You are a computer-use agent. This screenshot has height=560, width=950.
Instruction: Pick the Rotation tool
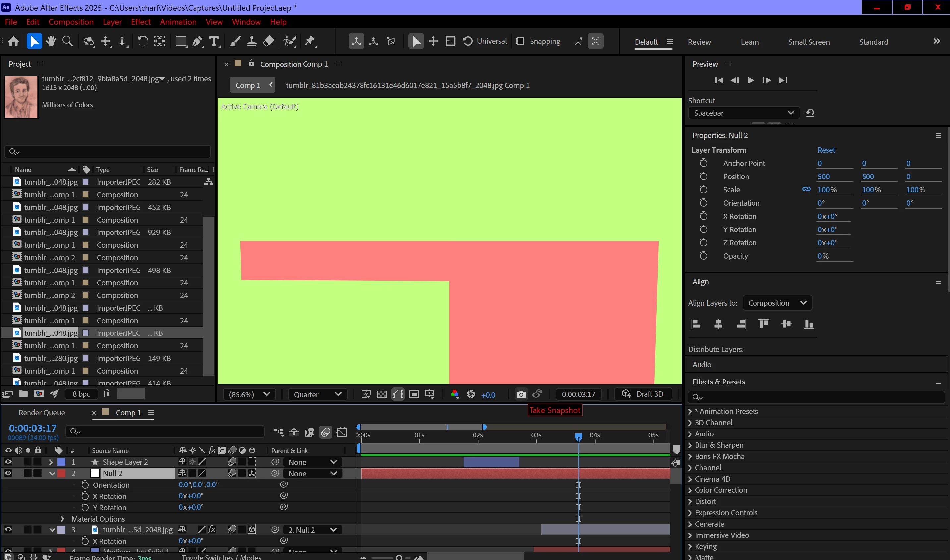pos(143,41)
